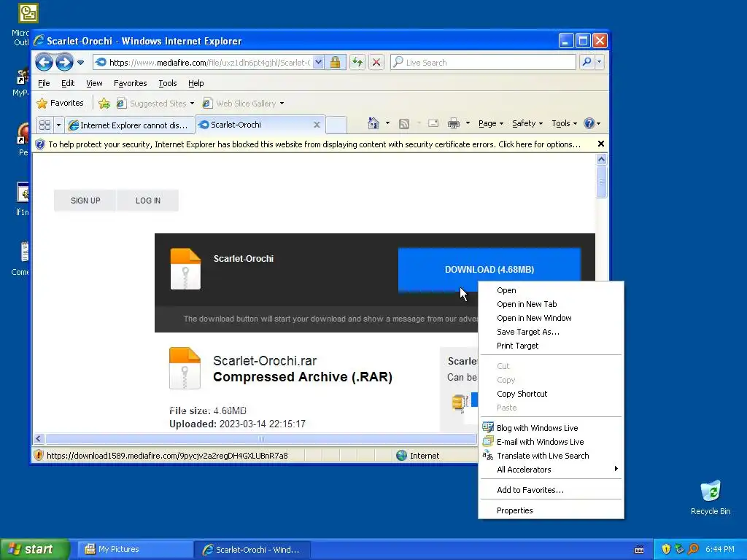This screenshot has height=560, width=747.
Task: Stop loading with the red X icon
Action: point(376,63)
